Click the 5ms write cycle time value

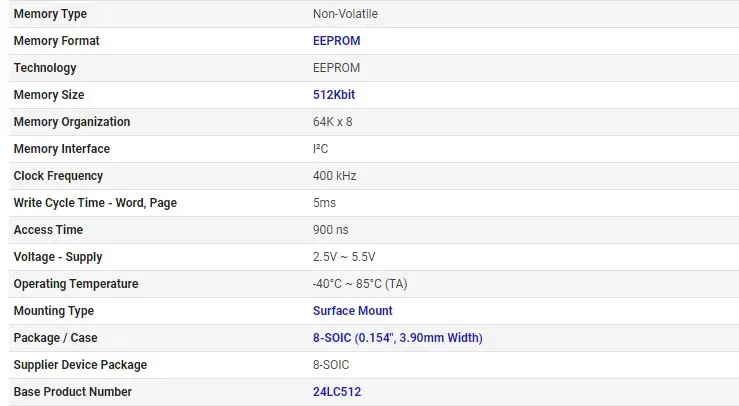pyautogui.click(x=324, y=203)
